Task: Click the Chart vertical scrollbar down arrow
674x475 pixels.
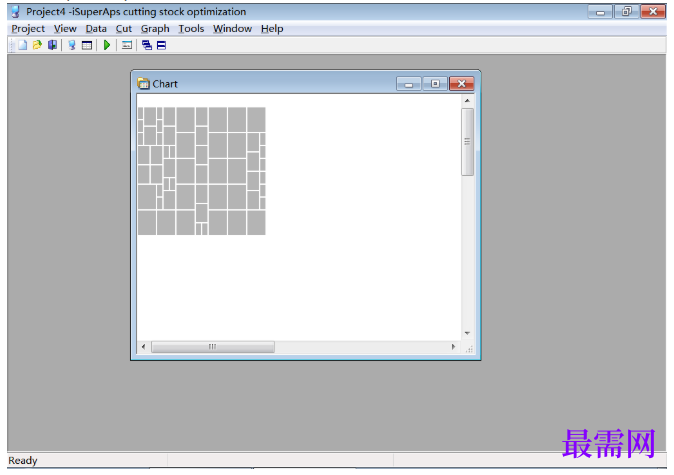Action: [467, 333]
